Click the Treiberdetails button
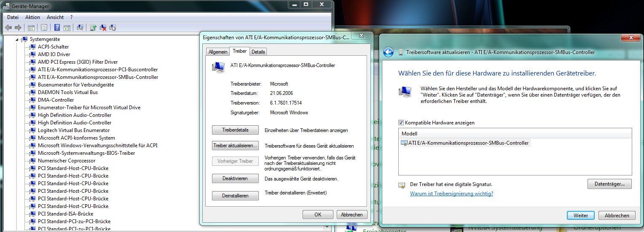Image resolution: width=644 pixels, height=232 pixels. pos(235,130)
